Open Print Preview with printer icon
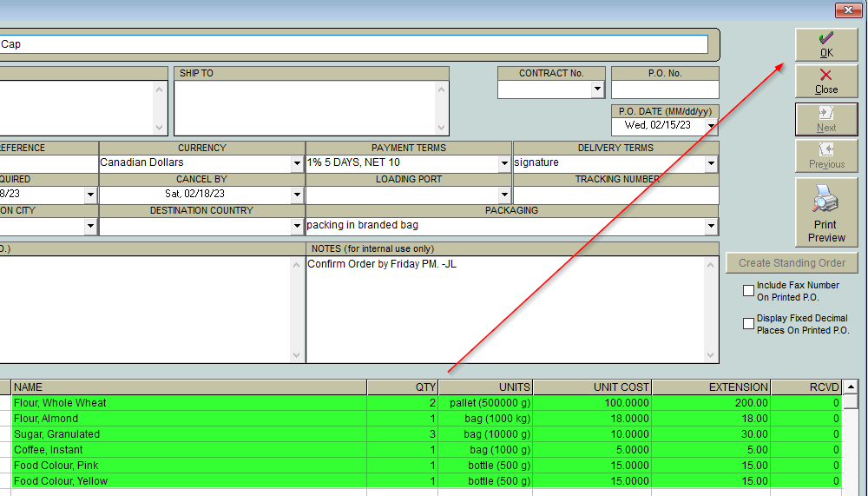The image size is (868, 496). click(x=826, y=212)
